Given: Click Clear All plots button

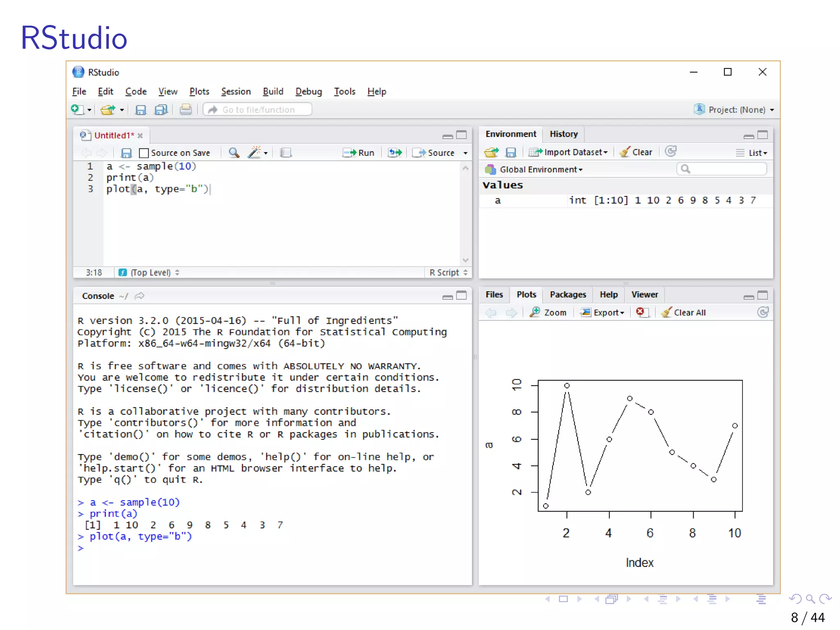Looking at the screenshot, I should point(683,313).
